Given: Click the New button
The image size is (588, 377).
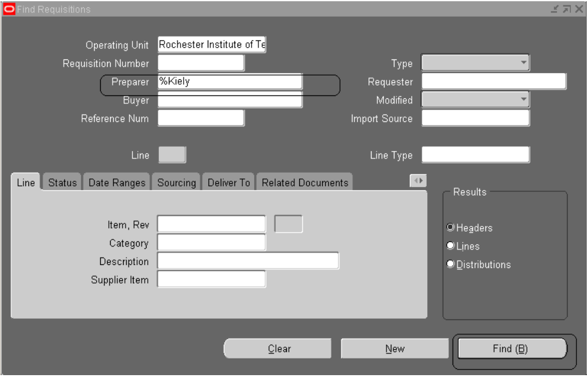Looking at the screenshot, I should click(x=394, y=349).
